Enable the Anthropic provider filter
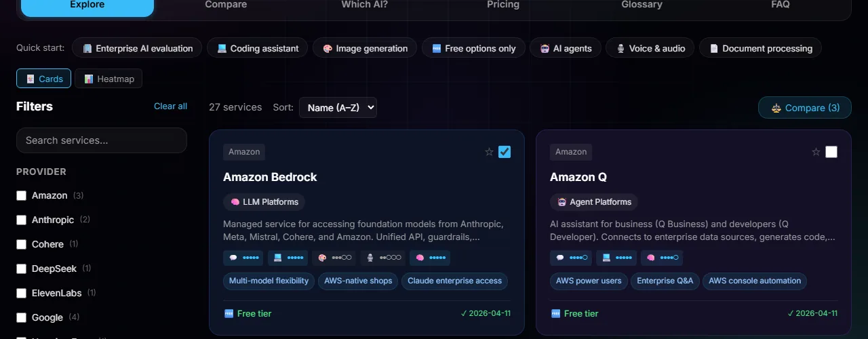Image resolution: width=868 pixels, height=339 pixels. point(21,220)
